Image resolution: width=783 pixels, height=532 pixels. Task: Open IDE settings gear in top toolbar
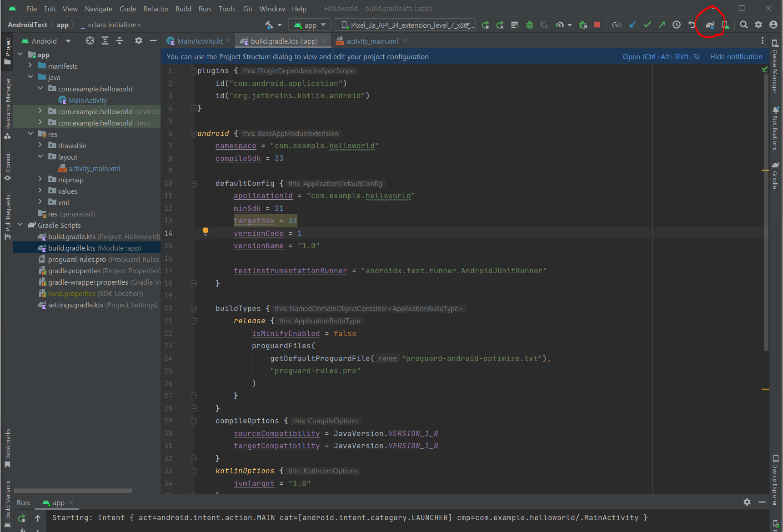point(758,25)
